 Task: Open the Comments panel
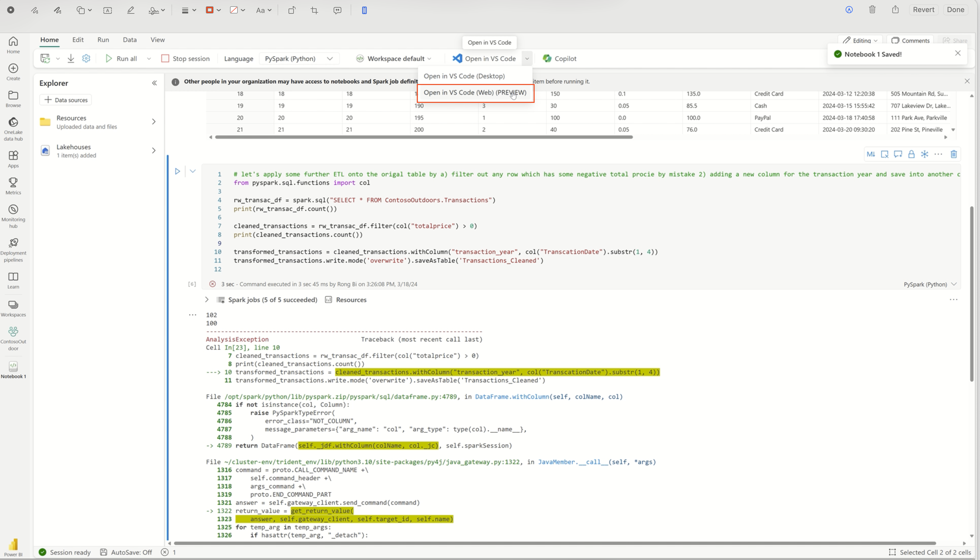click(x=910, y=40)
